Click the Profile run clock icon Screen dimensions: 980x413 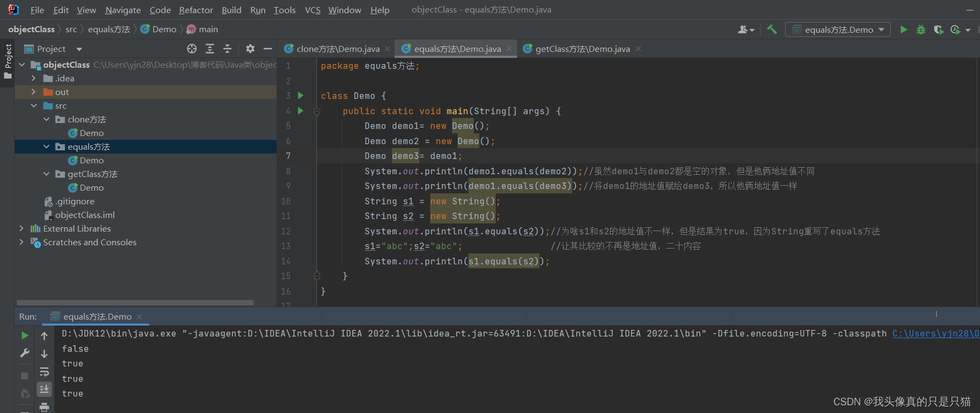point(955,29)
